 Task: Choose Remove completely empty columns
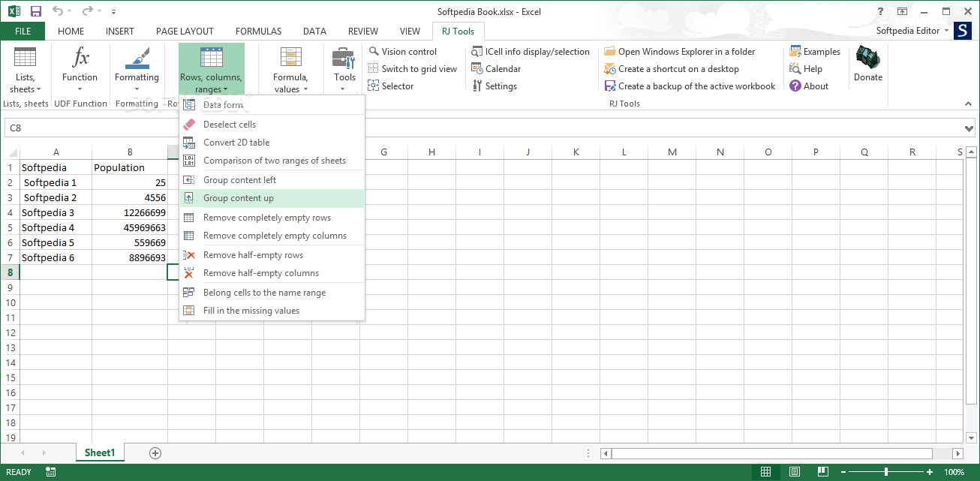(x=272, y=236)
